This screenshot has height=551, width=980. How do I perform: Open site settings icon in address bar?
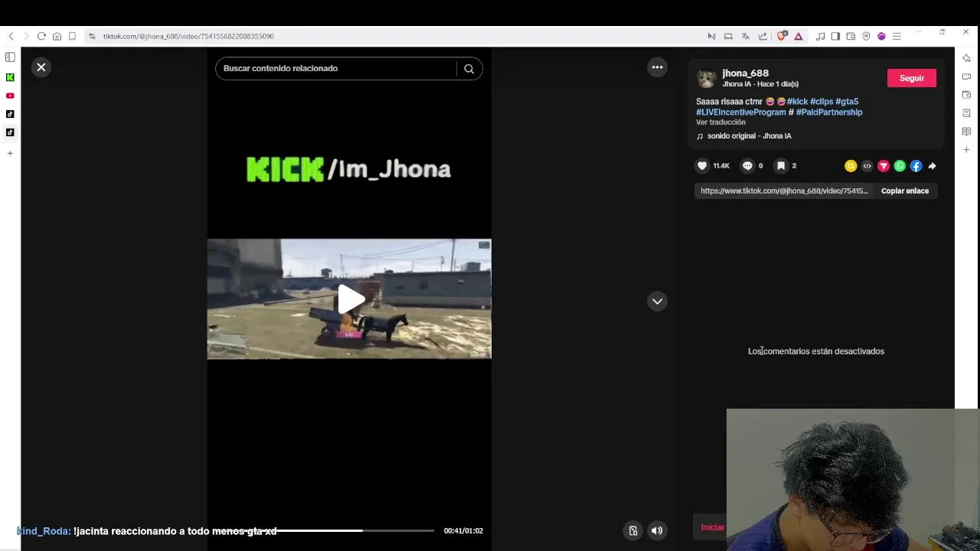click(92, 36)
